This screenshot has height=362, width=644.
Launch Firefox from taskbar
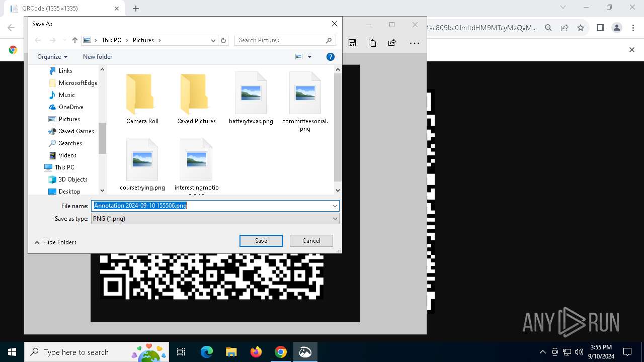click(256, 352)
